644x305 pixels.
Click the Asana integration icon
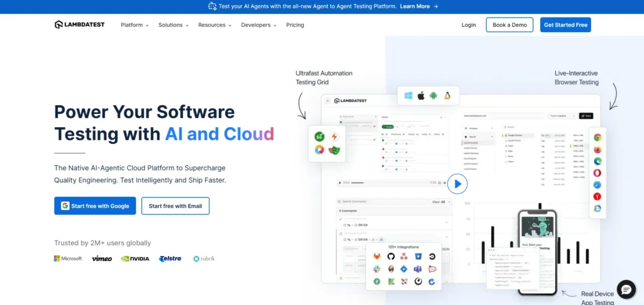click(404, 257)
